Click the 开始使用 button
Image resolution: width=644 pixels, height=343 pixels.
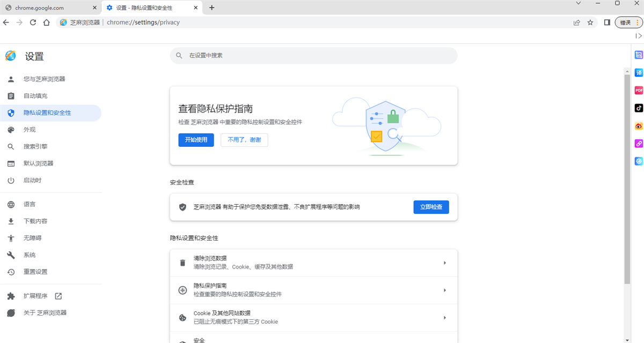pos(196,139)
